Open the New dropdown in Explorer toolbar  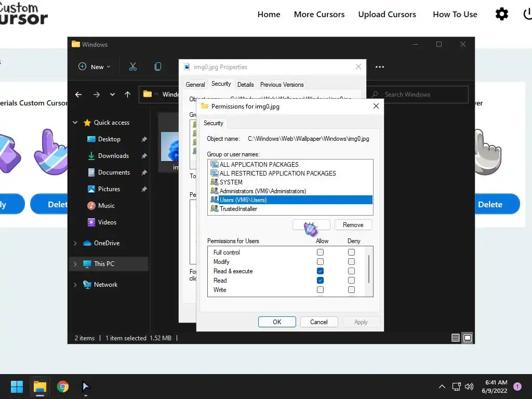point(95,67)
